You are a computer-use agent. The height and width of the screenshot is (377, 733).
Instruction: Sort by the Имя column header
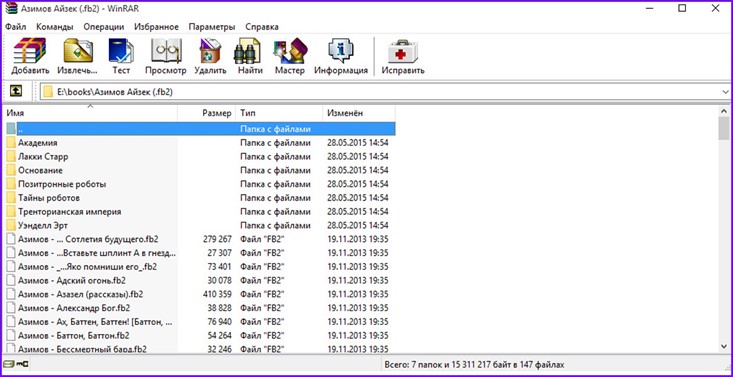click(x=91, y=113)
